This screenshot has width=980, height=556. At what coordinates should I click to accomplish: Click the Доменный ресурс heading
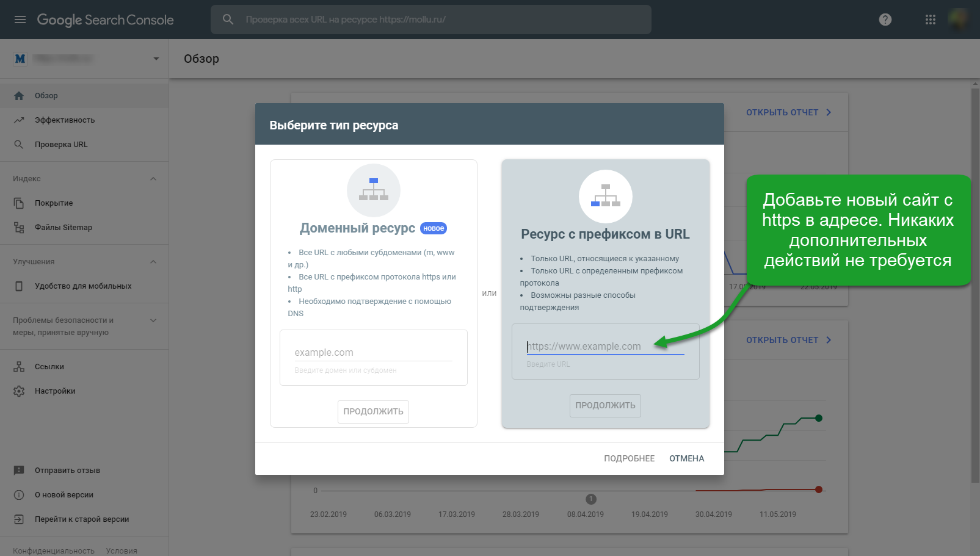[357, 228]
